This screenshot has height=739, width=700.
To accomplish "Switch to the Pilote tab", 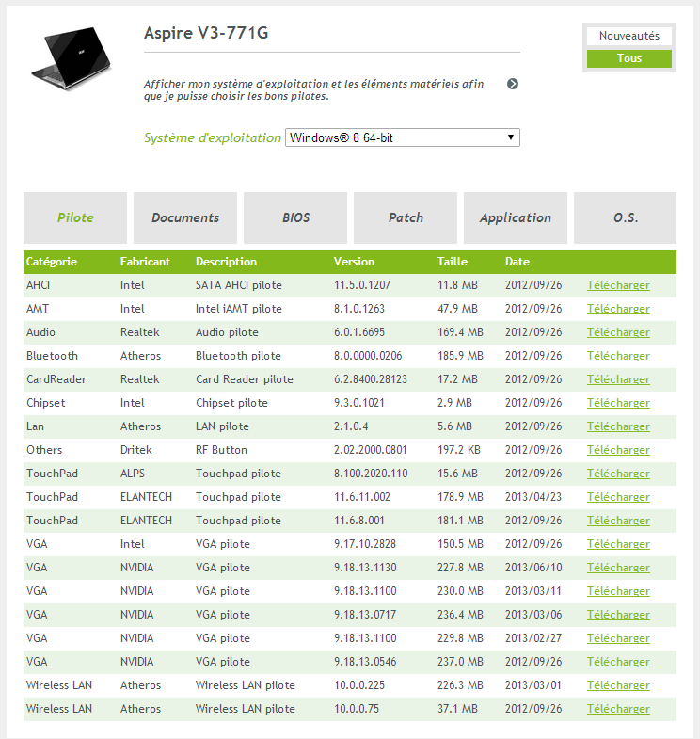I will pyautogui.click(x=75, y=217).
